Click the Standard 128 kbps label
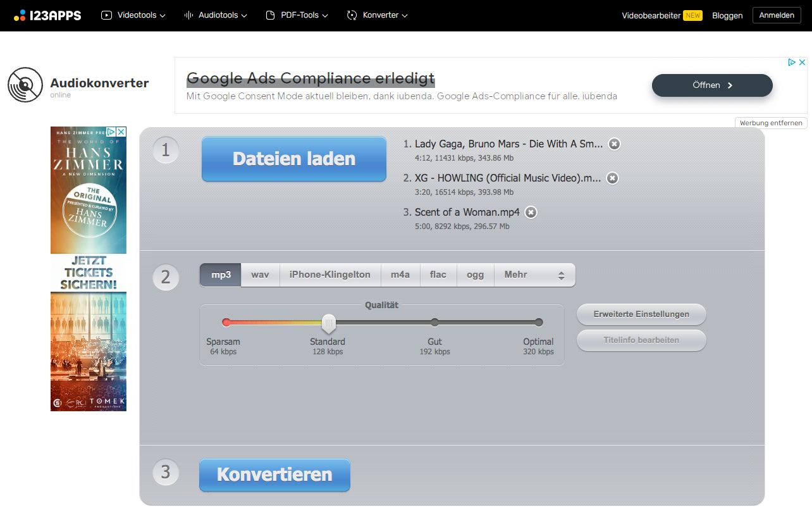The height and width of the screenshot is (515, 812). tap(328, 346)
